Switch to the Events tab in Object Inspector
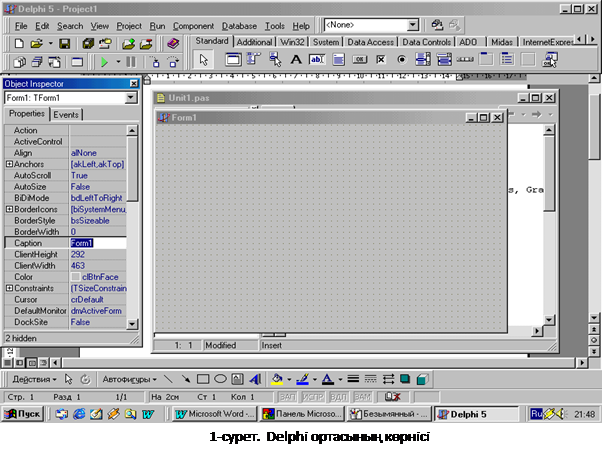 click(x=66, y=114)
